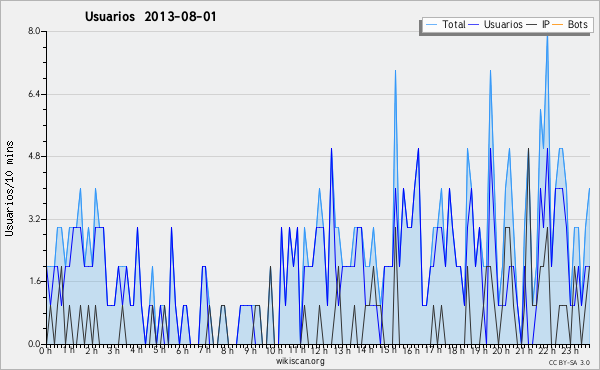
Task: Click the '10 h' x-axis label
Action: (274, 350)
